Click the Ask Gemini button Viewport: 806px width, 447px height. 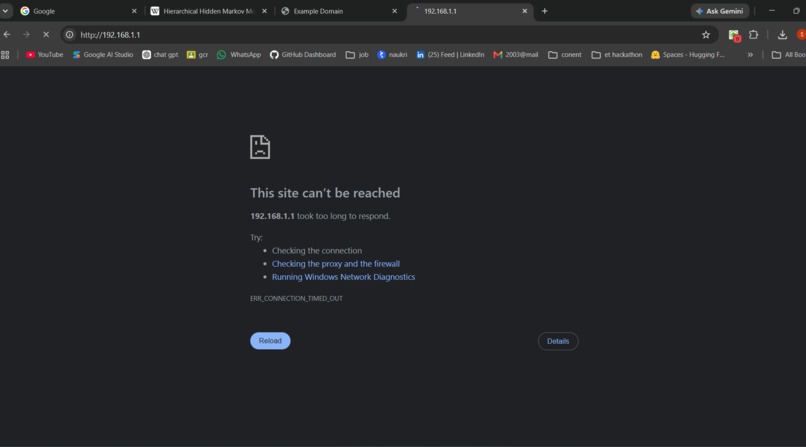pos(720,11)
